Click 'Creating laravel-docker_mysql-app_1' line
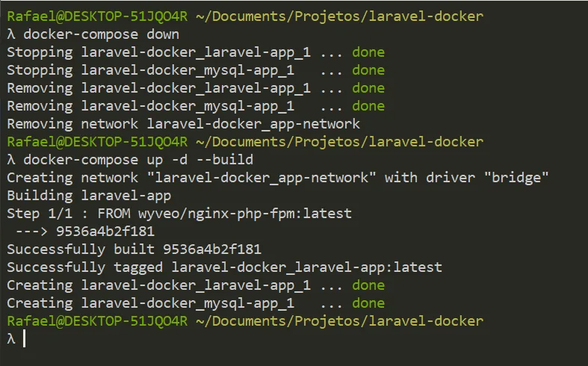Image resolution: width=588 pixels, height=366 pixels. coord(196,304)
